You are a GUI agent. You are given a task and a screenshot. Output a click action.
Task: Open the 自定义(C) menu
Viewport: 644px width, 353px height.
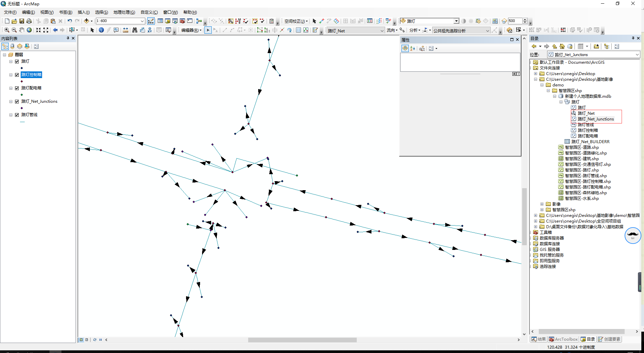(x=149, y=12)
